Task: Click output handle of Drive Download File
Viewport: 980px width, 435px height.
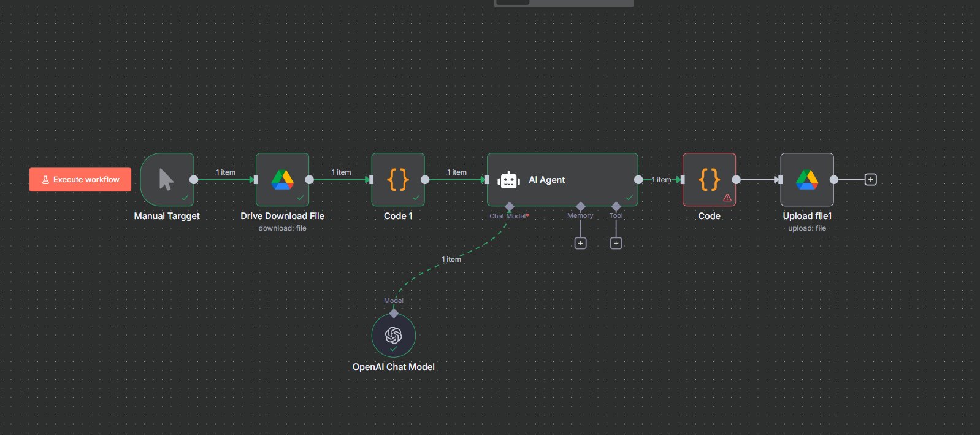Action: pos(310,180)
